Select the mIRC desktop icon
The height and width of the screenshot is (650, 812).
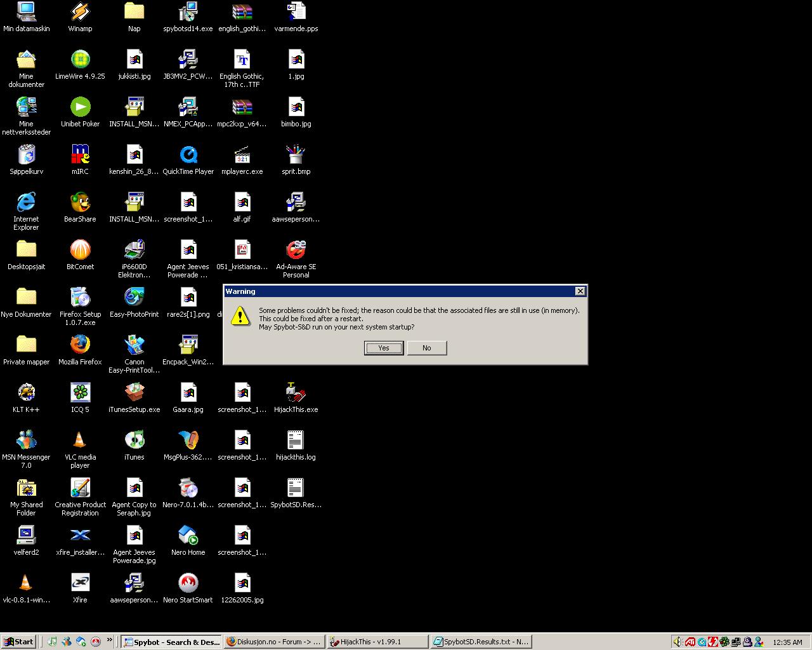80,160
